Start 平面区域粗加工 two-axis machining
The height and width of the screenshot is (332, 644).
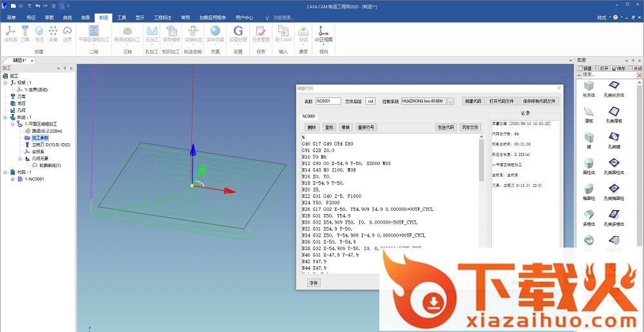[x=93, y=34]
